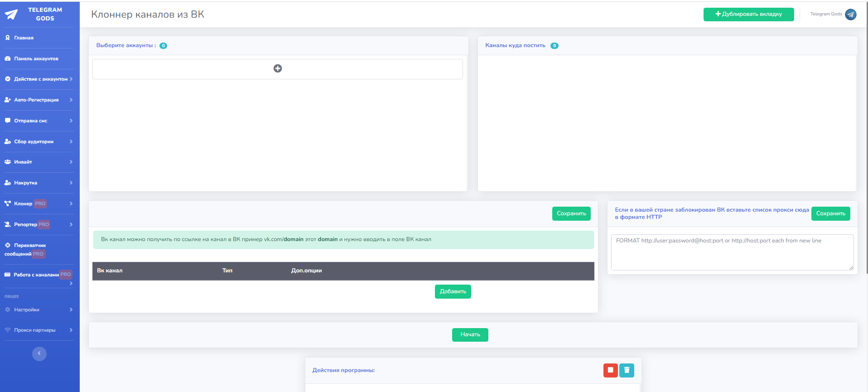The width and height of the screenshot is (868, 392).
Task: Open the Клонер PRO menu item
Action: click(x=39, y=203)
